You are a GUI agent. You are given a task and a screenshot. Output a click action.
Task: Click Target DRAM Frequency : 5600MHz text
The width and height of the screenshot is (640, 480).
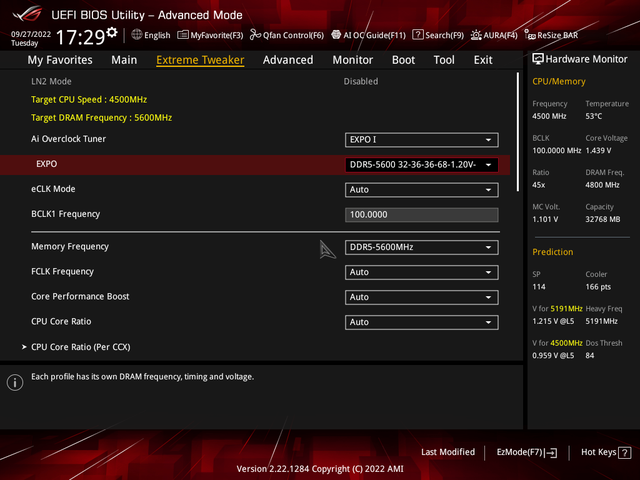[101, 118]
